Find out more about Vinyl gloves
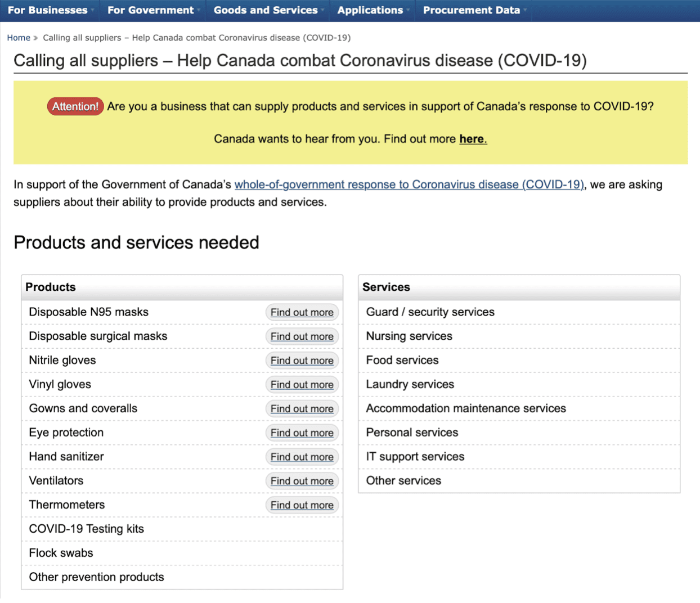This screenshot has height=603, width=700. pyautogui.click(x=302, y=385)
